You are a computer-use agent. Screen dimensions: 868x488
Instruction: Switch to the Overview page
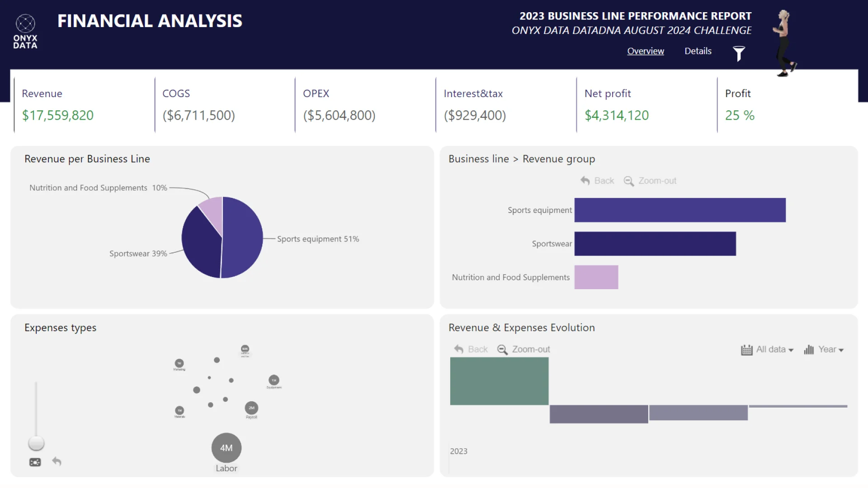pyautogui.click(x=646, y=51)
